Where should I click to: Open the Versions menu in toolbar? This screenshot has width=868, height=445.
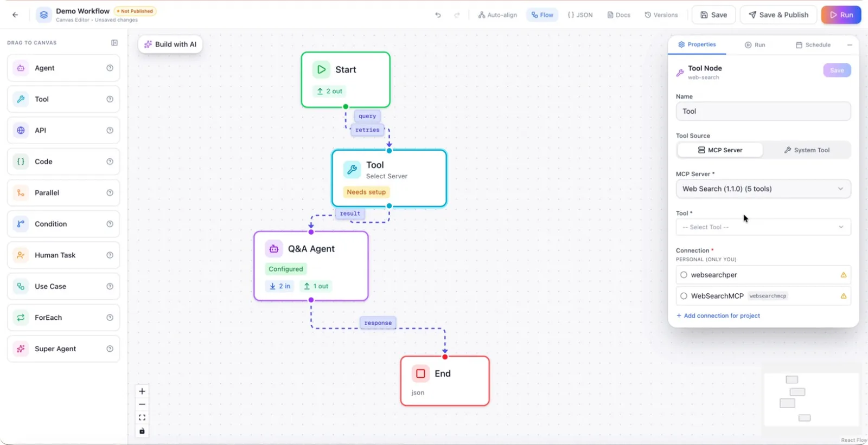click(661, 15)
